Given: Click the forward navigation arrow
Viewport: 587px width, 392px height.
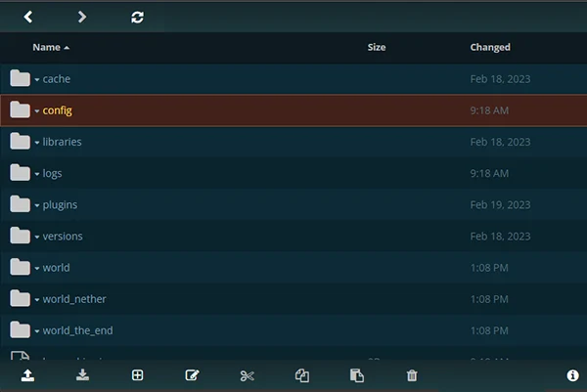Looking at the screenshot, I should click(82, 17).
